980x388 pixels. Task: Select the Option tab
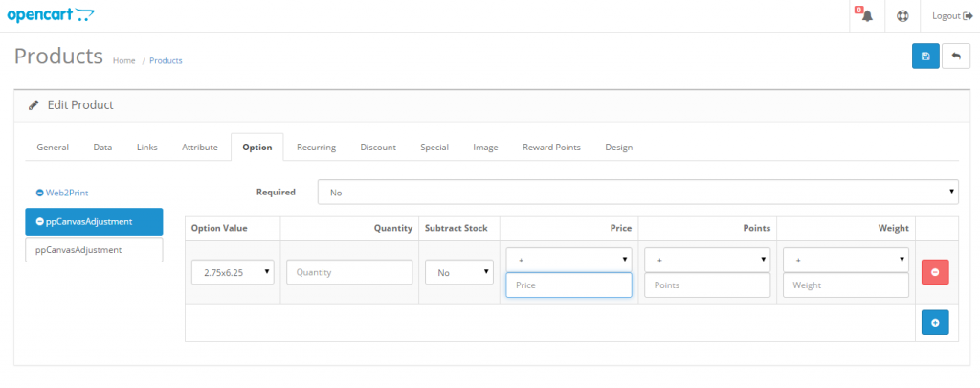tap(256, 148)
